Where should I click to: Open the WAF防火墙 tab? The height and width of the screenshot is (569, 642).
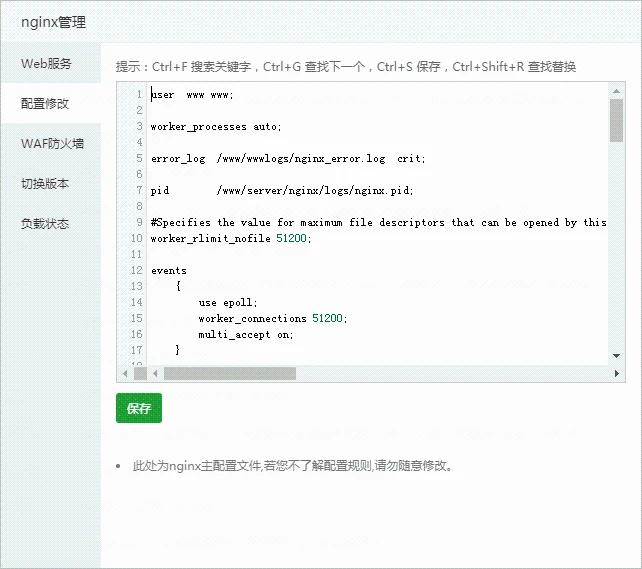[x=52, y=144]
